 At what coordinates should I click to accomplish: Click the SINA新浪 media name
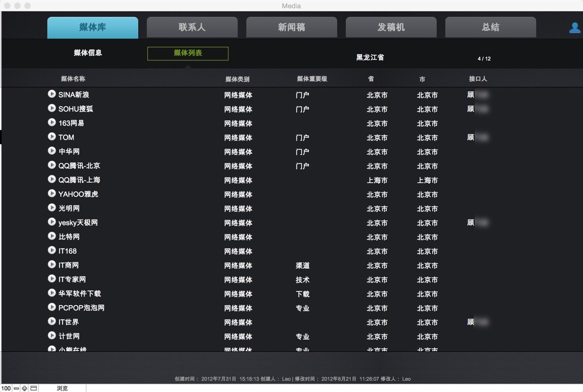coord(74,95)
